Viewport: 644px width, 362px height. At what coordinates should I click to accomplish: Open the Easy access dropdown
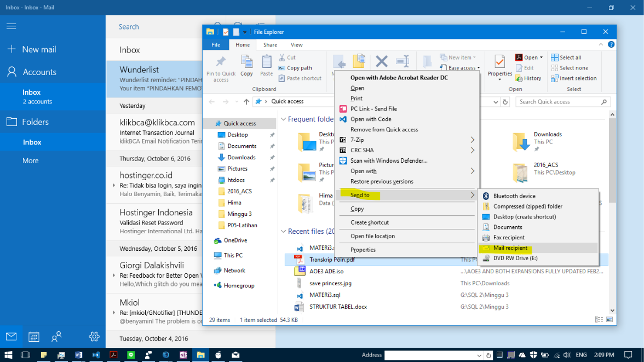[x=460, y=68]
